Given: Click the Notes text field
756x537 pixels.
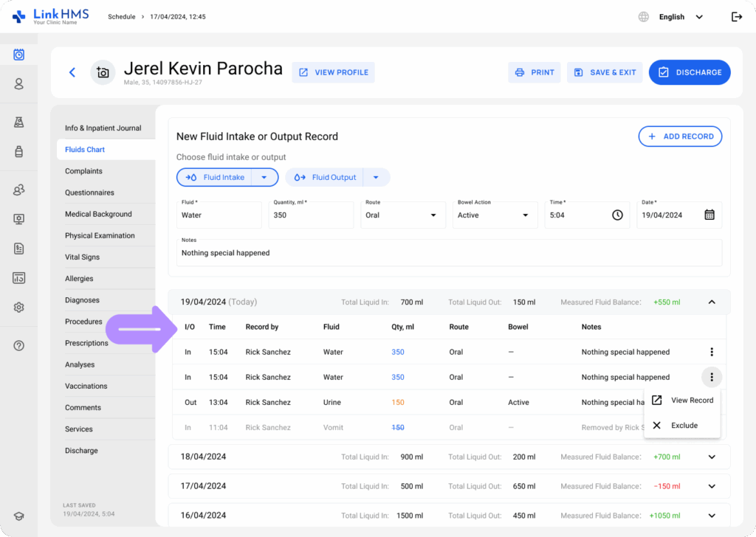Looking at the screenshot, I should click(449, 253).
